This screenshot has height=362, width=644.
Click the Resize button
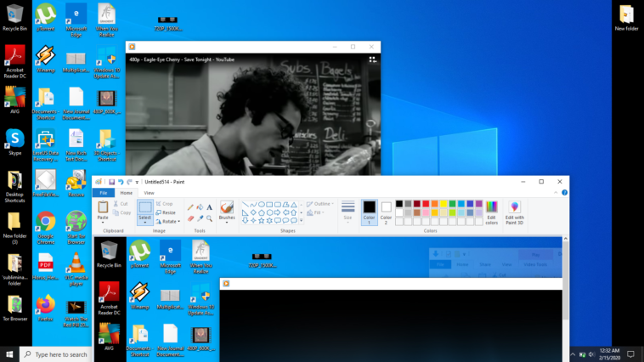click(167, 212)
